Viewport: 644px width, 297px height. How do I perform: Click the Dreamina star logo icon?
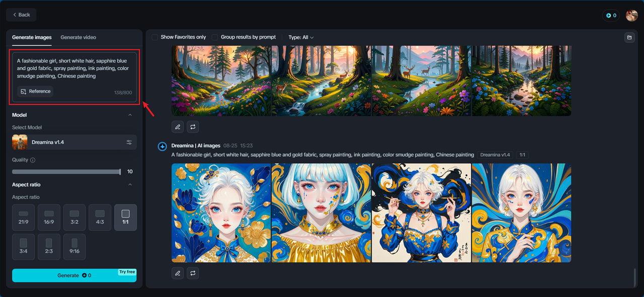tap(163, 146)
